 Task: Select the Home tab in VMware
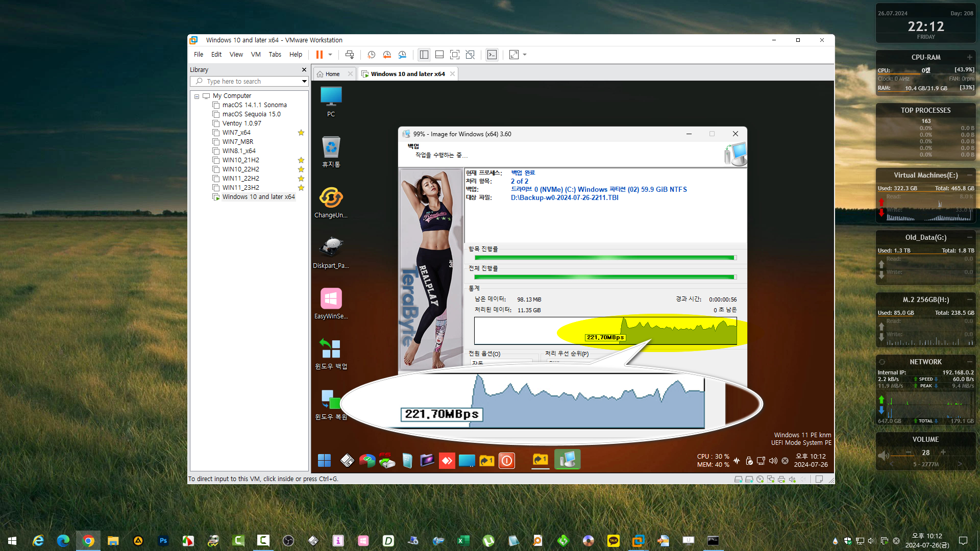[332, 73]
